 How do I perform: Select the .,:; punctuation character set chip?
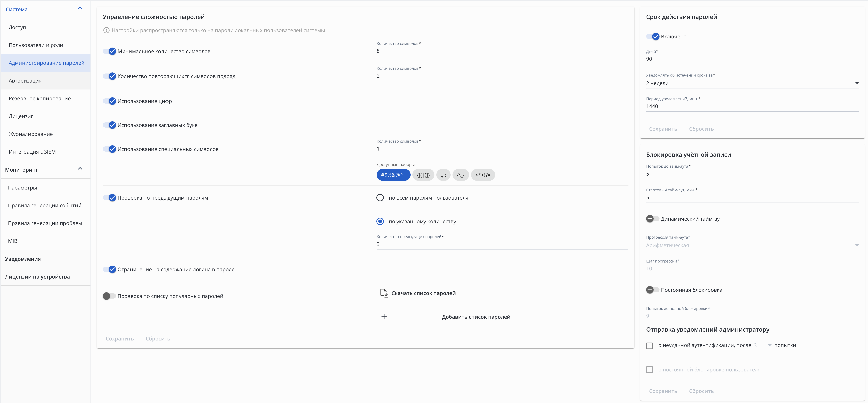pyautogui.click(x=443, y=175)
